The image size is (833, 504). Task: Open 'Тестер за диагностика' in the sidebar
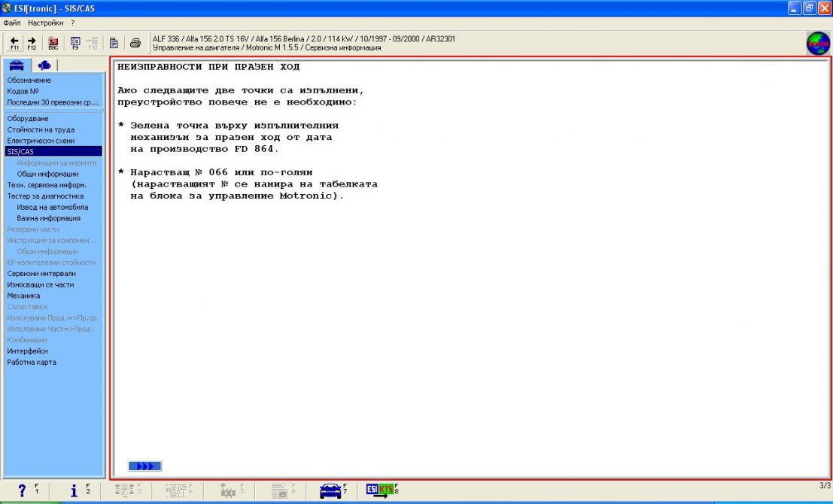(x=45, y=196)
